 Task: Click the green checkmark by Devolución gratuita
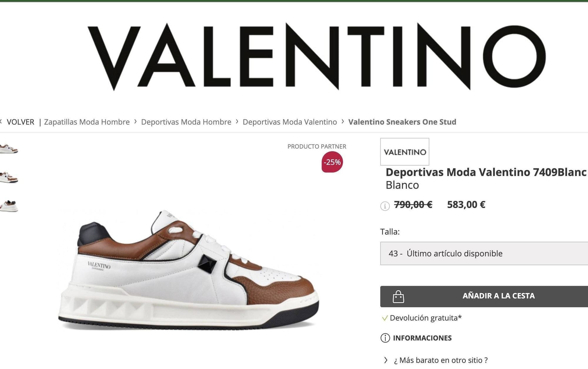[385, 318]
